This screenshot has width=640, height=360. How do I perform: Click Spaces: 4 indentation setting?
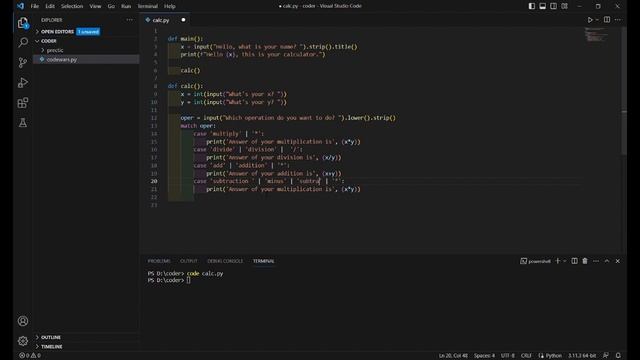click(484, 356)
